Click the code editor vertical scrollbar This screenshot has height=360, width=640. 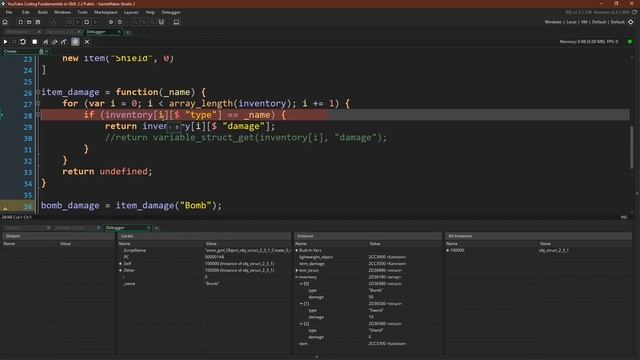pyautogui.click(x=632, y=147)
